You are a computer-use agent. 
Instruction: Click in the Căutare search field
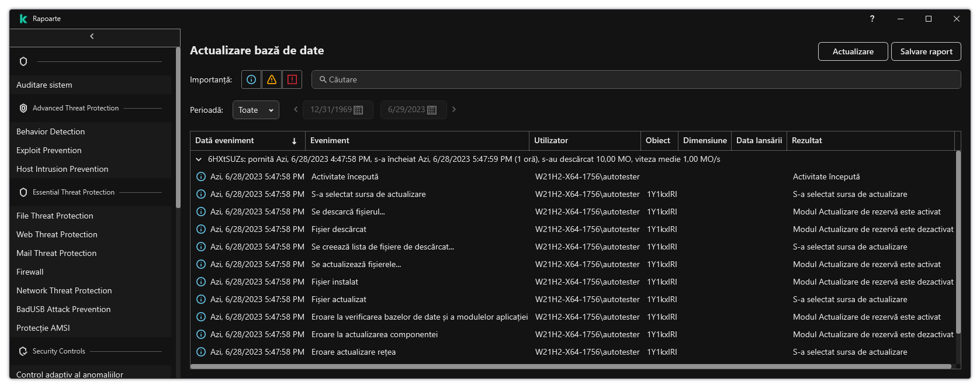point(636,79)
